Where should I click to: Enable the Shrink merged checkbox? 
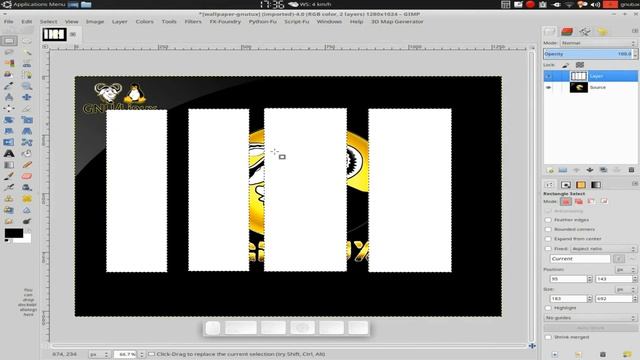point(548,337)
